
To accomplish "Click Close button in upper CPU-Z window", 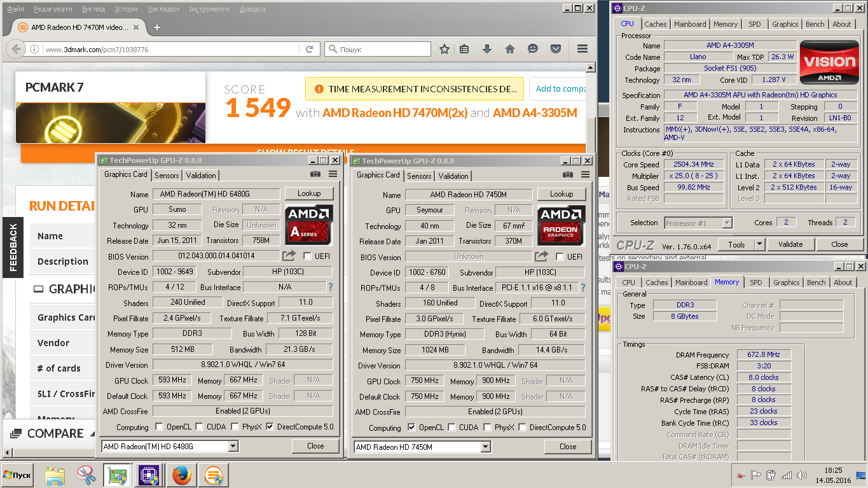I will pyautogui.click(x=839, y=244).
